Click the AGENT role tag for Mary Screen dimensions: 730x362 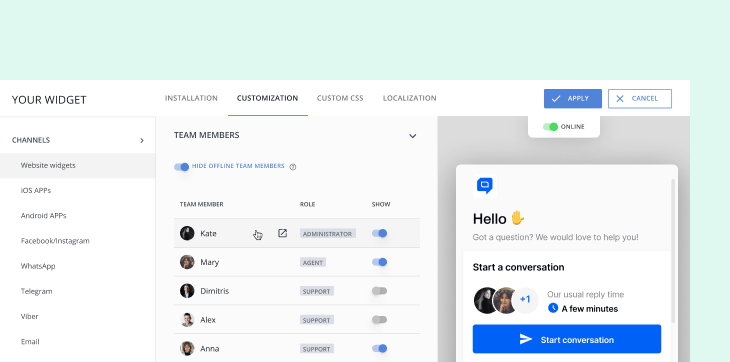(313, 262)
